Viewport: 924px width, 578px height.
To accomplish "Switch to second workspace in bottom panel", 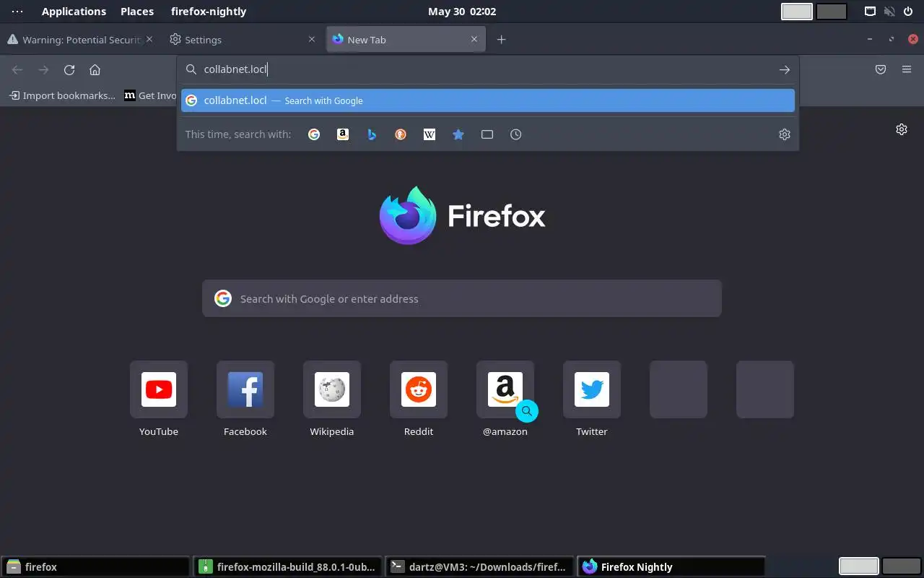I will 901,566.
